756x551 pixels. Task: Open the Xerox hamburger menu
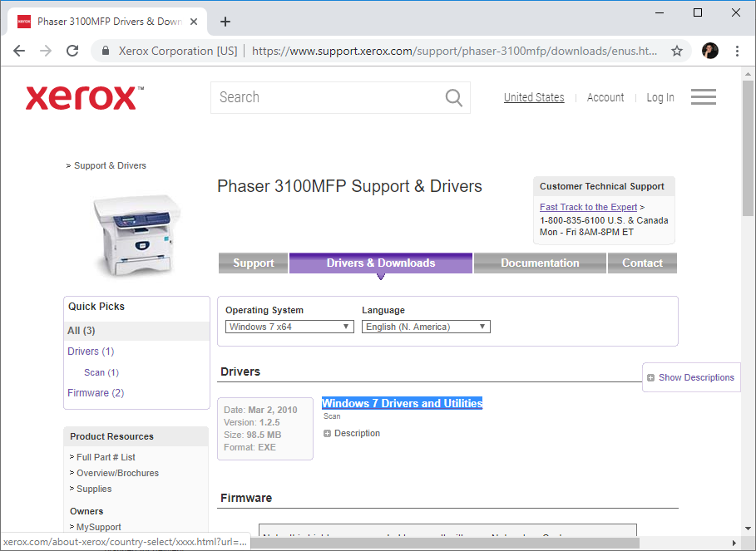click(704, 96)
